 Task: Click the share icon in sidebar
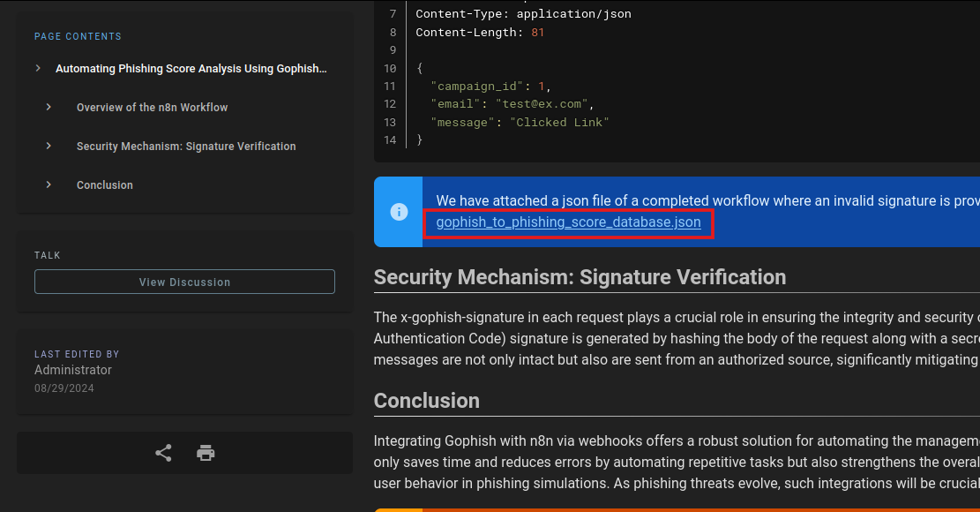click(163, 453)
